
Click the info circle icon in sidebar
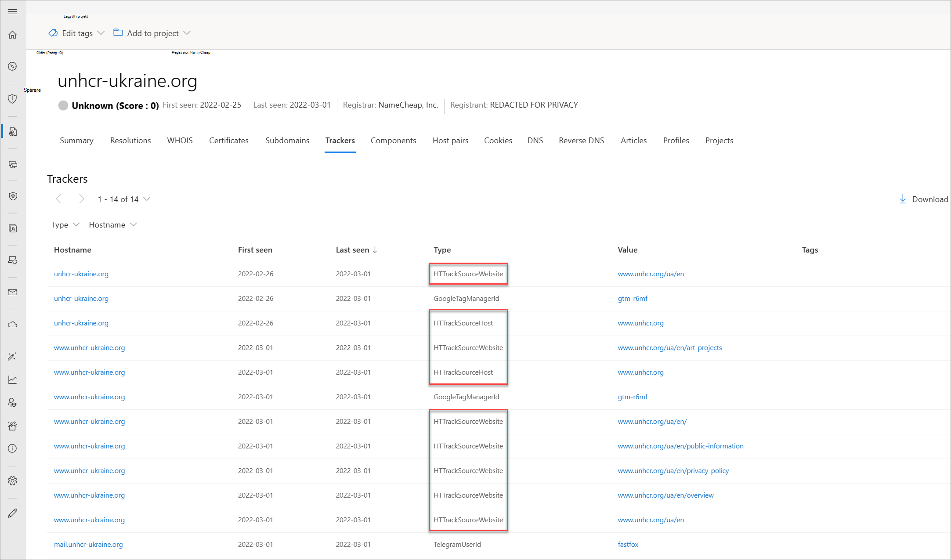click(13, 448)
